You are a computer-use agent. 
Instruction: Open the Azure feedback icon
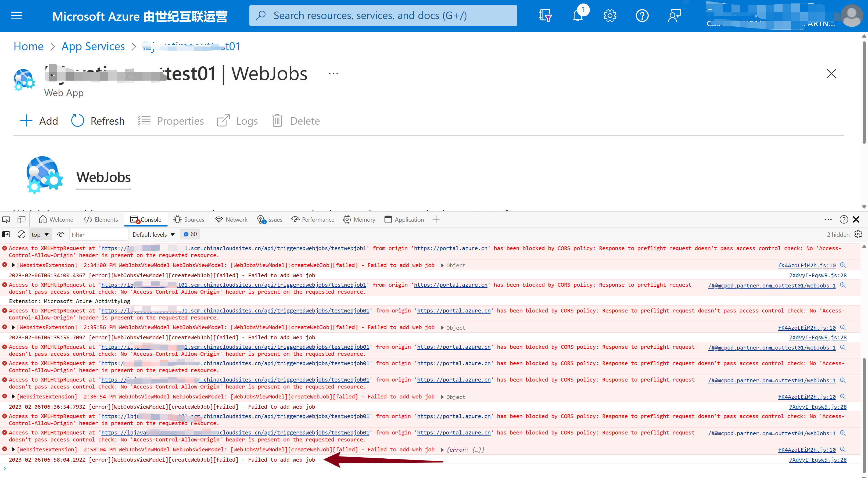[674, 16]
